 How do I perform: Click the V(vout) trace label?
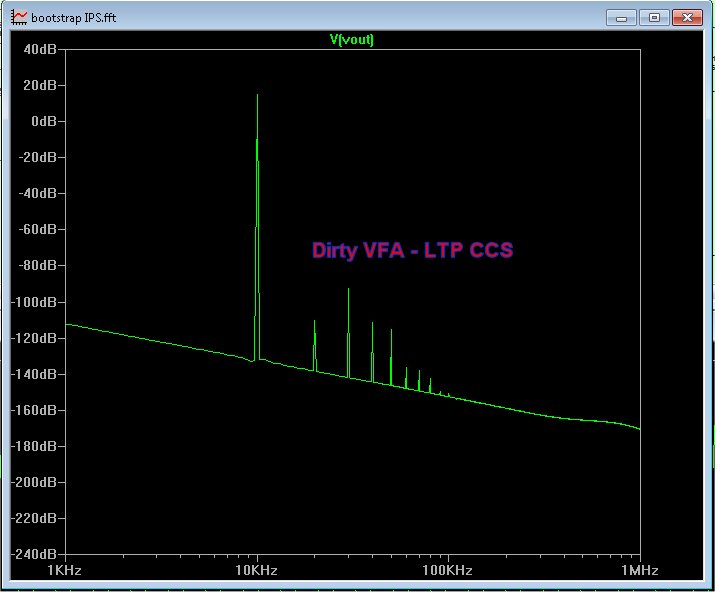click(352, 40)
